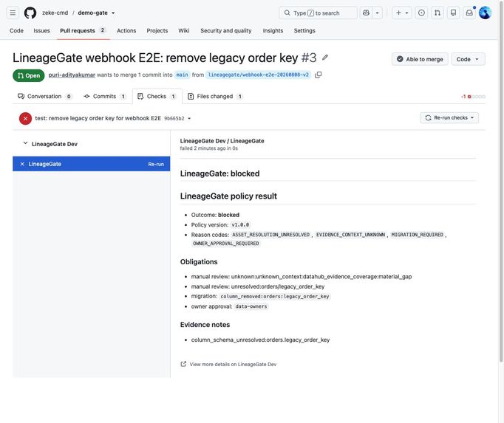504x423 pixels.
Task: Open the issues icon in header
Action: [421, 13]
